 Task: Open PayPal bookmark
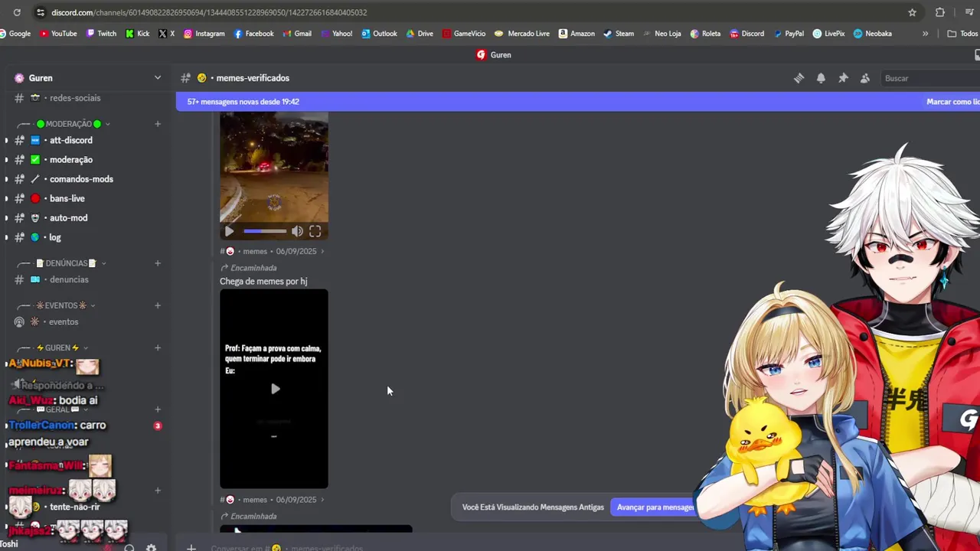click(788, 34)
